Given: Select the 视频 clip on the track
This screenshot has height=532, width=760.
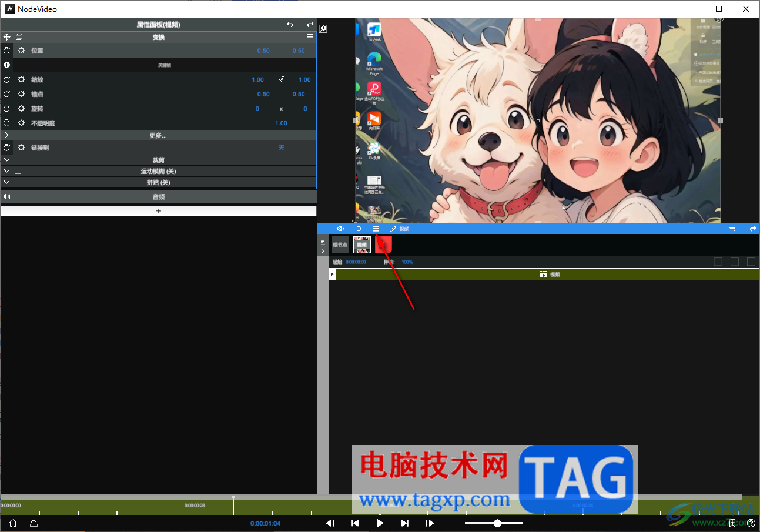Looking at the screenshot, I should (x=547, y=274).
